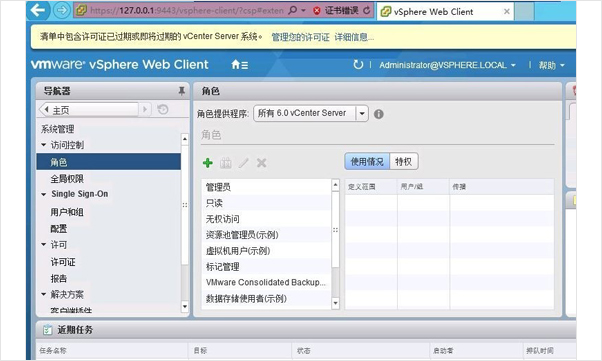Select the 虚拟机用户(示例) role
The height and width of the screenshot is (361, 602).
tap(266, 251)
